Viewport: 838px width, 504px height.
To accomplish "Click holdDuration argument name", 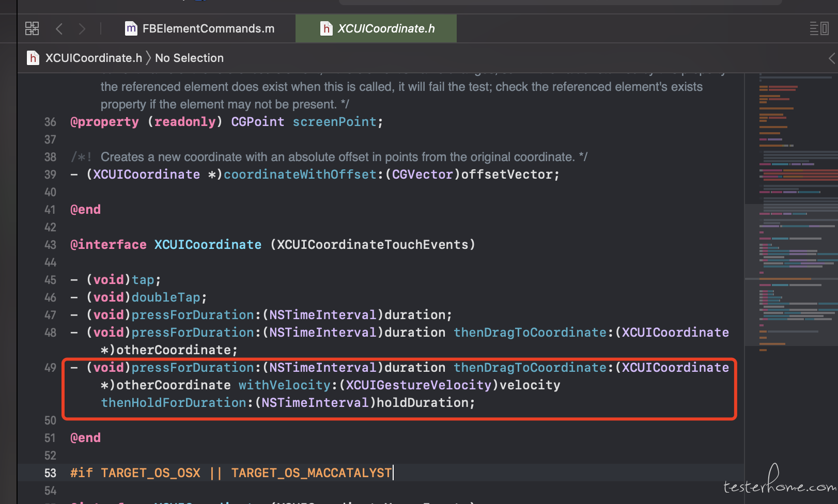I will point(422,403).
